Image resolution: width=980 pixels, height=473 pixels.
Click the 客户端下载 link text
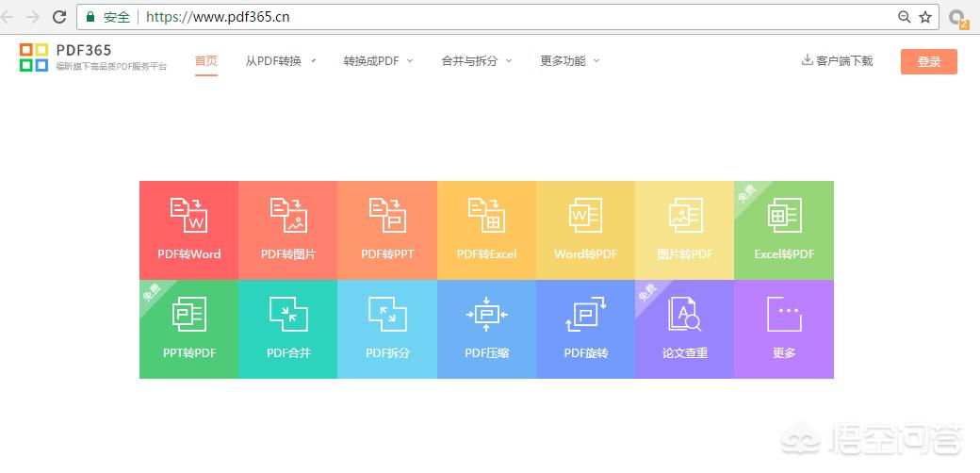(844, 60)
